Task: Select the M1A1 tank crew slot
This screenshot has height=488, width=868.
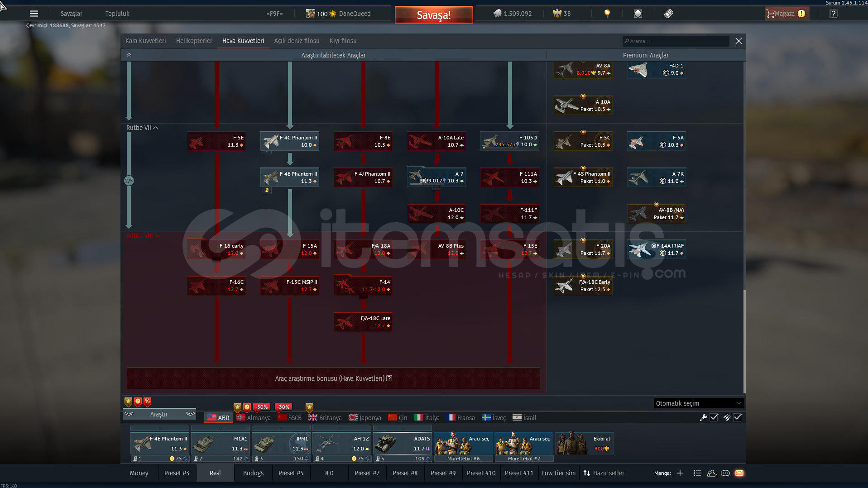Action: pos(221,443)
